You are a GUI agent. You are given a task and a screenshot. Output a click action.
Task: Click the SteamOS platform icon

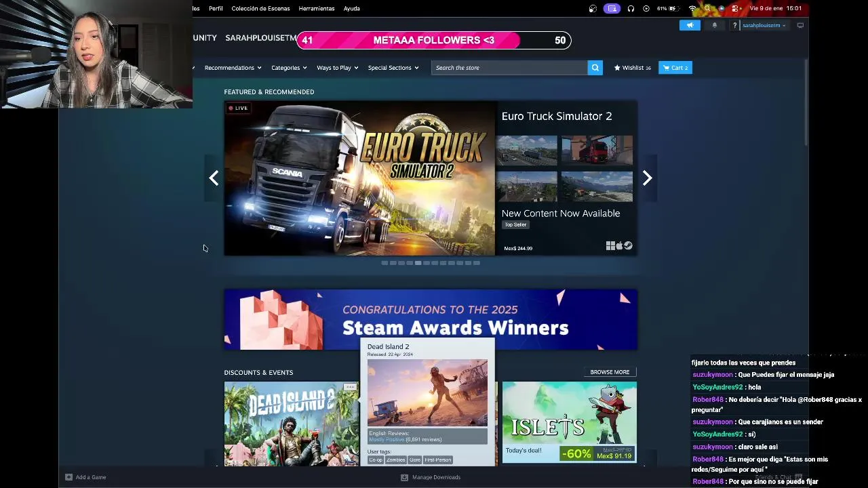[628, 246]
